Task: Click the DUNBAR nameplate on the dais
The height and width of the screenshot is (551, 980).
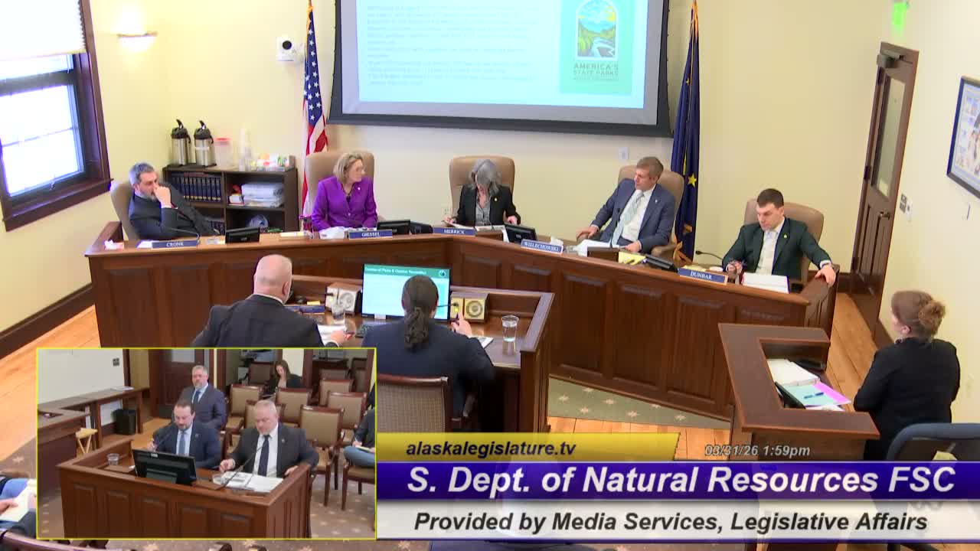Action: point(702,275)
